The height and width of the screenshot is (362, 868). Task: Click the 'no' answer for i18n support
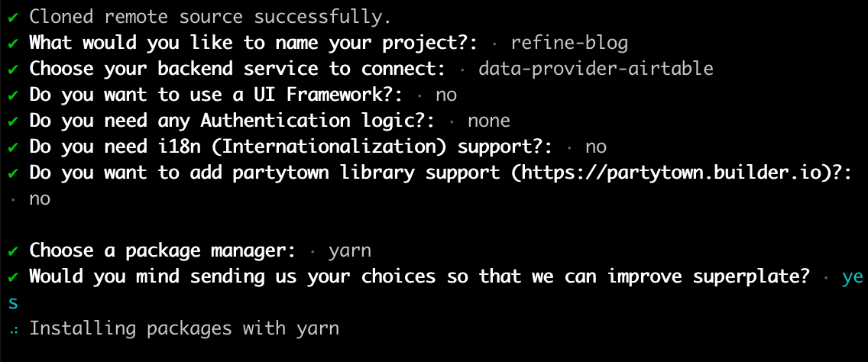coord(596,147)
